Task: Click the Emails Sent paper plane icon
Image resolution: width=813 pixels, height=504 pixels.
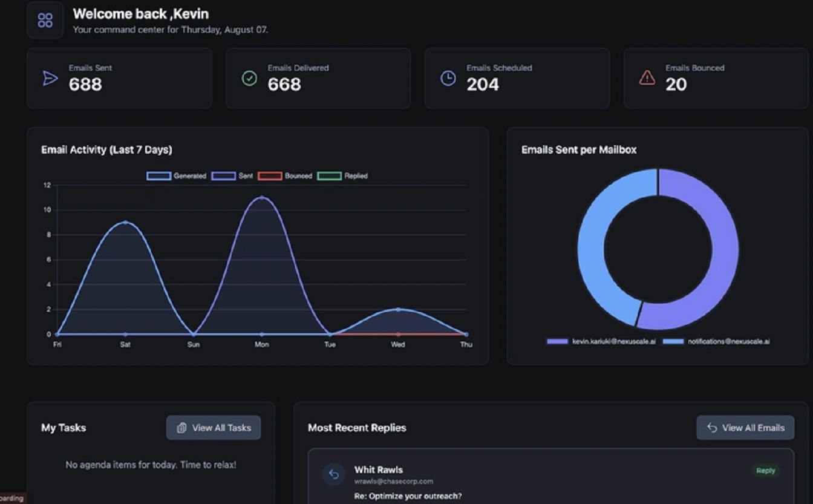Action: click(50, 78)
